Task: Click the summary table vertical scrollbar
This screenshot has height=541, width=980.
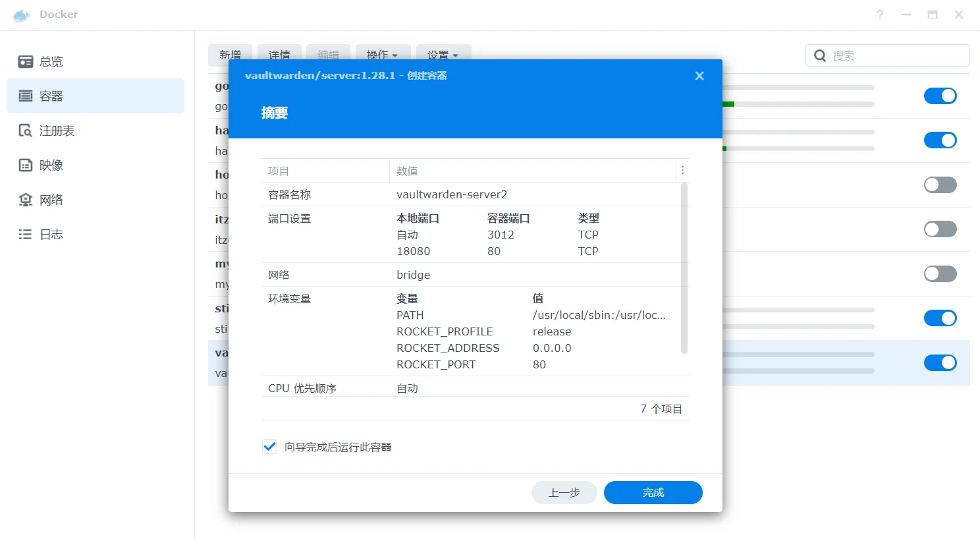Action: coord(684,268)
